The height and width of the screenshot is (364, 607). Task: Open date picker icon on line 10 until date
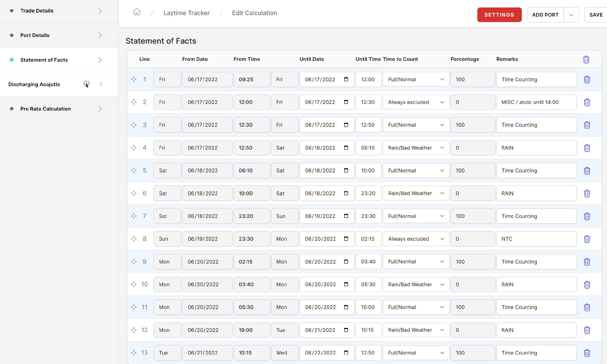(x=346, y=284)
